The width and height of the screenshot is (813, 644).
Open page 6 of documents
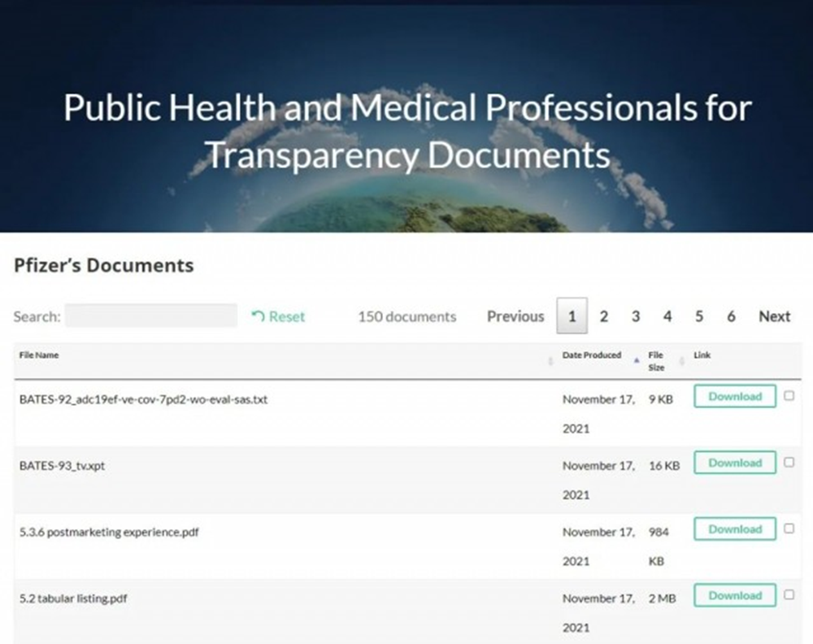pos(731,316)
